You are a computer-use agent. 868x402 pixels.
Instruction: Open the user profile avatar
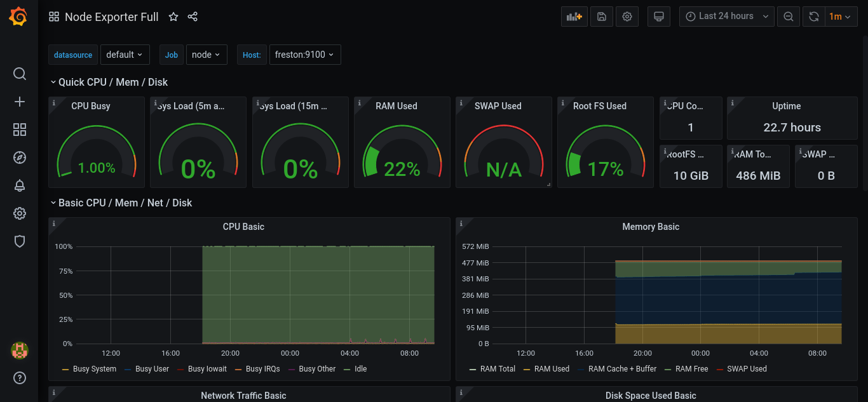20,350
